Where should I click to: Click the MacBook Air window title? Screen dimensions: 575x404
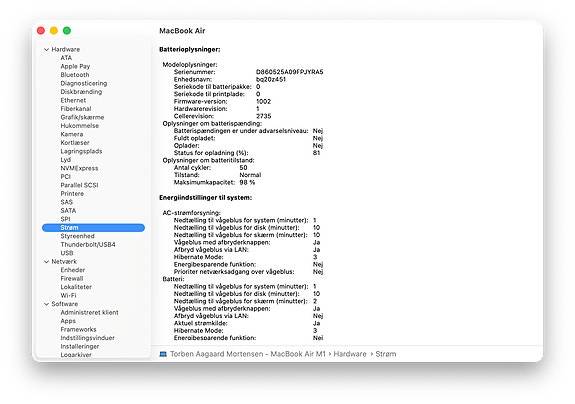[x=182, y=31]
